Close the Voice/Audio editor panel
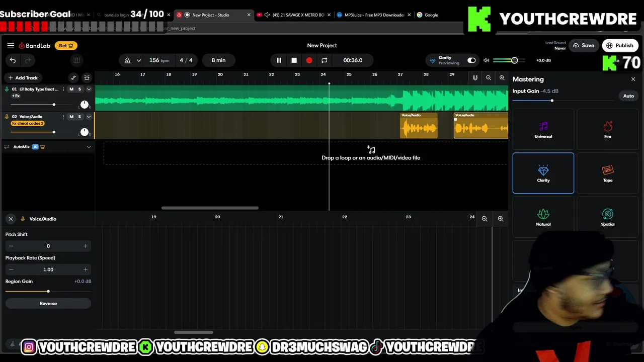 11,219
